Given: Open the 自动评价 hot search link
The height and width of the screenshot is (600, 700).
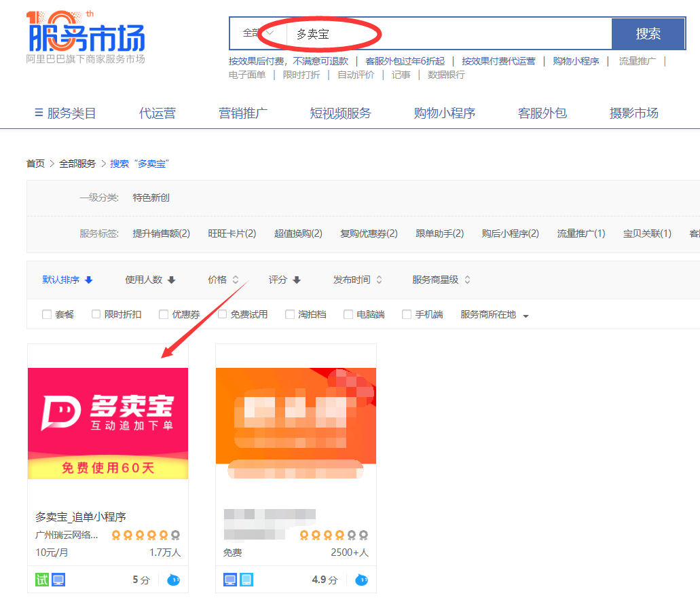Looking at the screenshot, I should tap(356, 75).
